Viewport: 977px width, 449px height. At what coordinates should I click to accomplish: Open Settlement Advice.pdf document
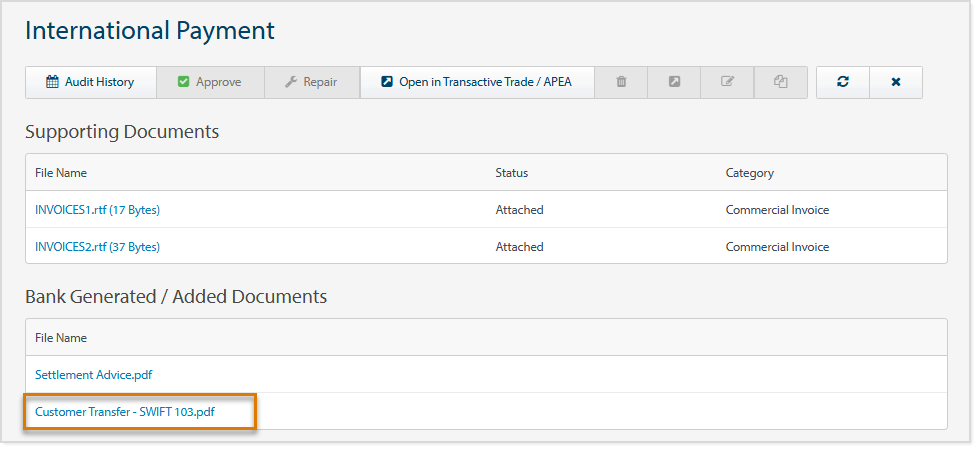[93, 375]
